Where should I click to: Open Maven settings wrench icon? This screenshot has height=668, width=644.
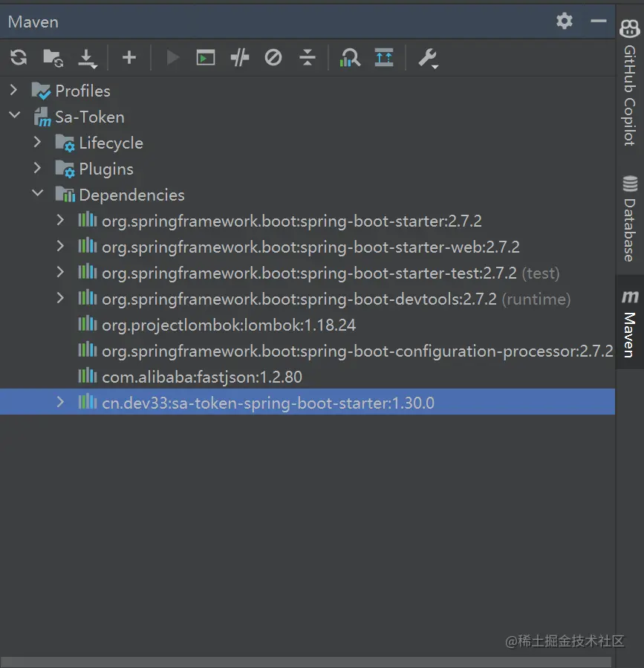(x=428, y=59)
